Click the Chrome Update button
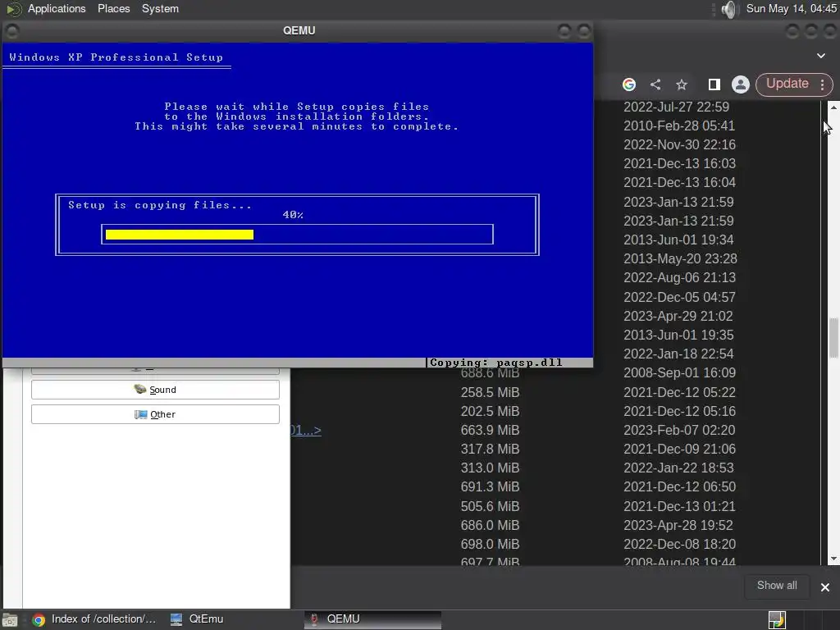840x630 pixels. (787, 84)
